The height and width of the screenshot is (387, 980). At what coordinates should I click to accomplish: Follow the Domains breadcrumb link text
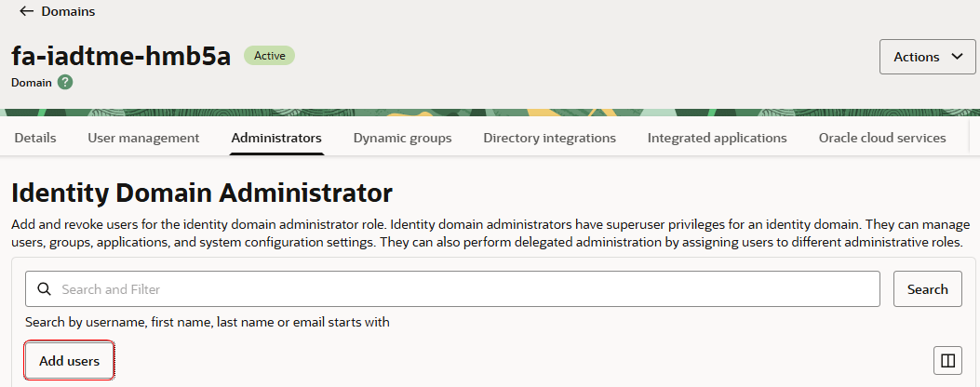tap(68, 12)
